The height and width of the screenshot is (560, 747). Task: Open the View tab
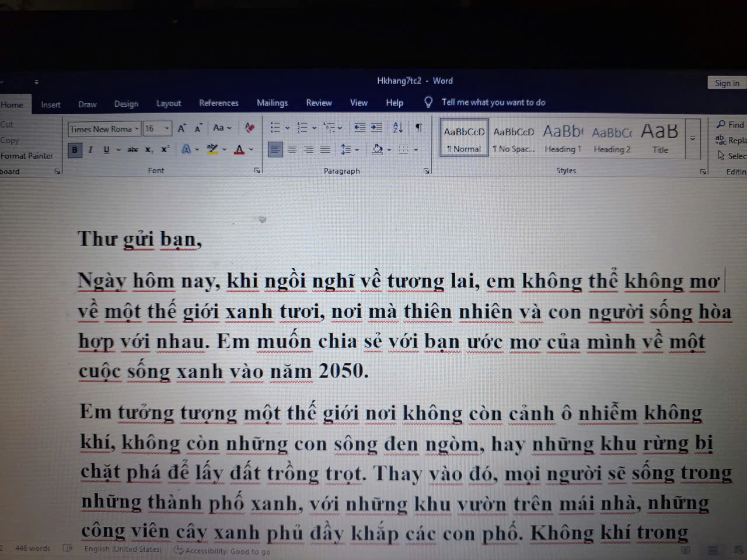[359, 103]
